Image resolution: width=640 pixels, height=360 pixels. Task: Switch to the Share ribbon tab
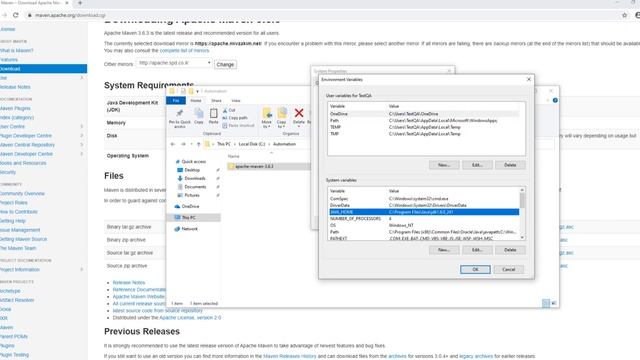[216, 100]
